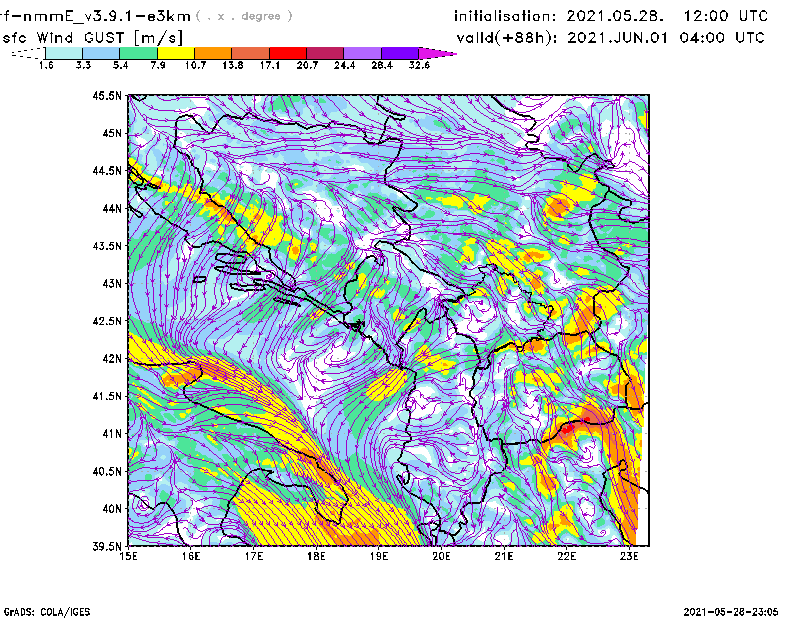The width and height of the screenshot is (800, 618).
Task: Click the 20E longitude label
Action: click(441, 556)
